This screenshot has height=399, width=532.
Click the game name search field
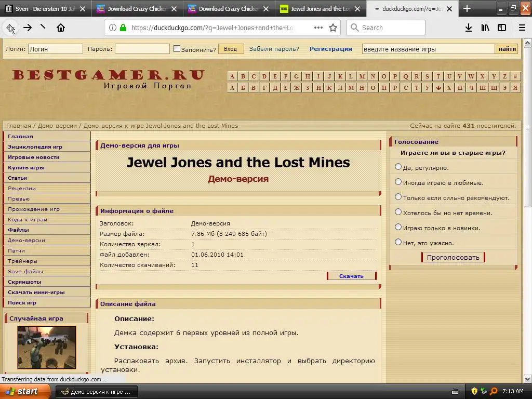pos(429,49)
